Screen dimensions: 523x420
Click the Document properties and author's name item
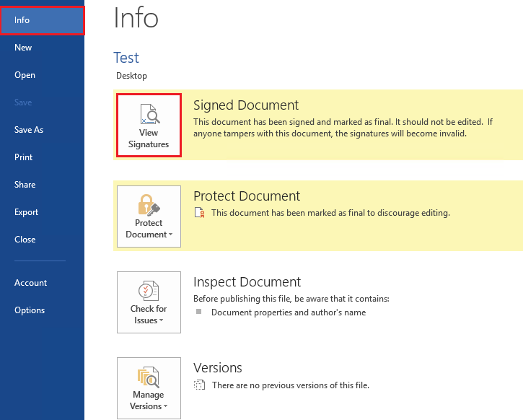288,312
